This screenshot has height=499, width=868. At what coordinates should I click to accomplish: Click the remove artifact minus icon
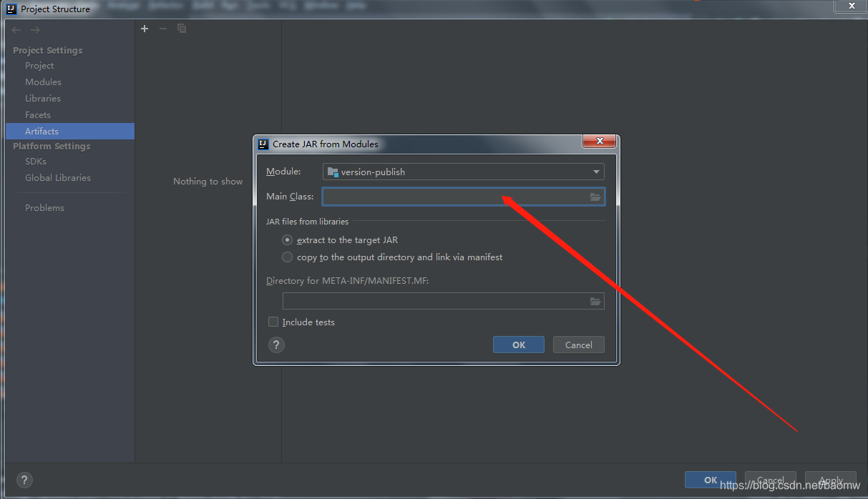point(162,29)
